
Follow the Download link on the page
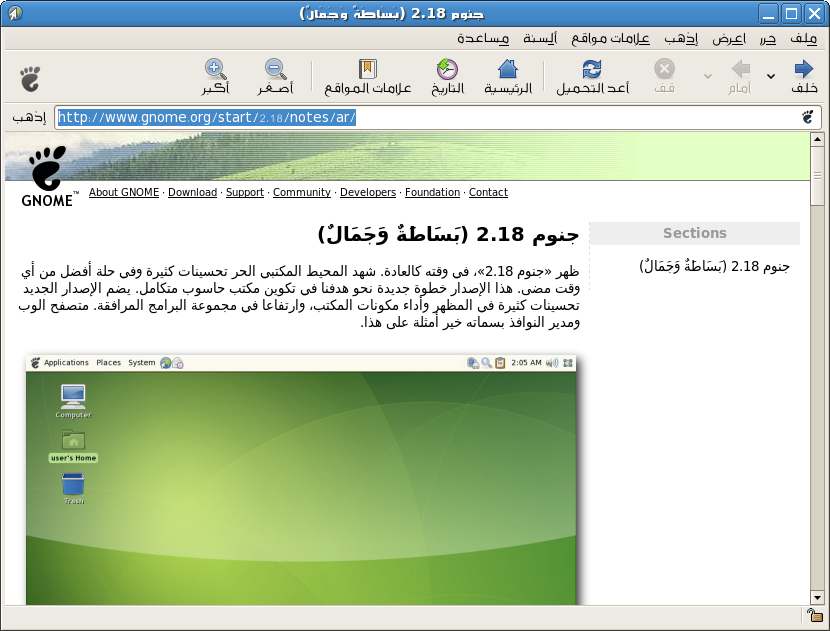(x=192, y=192)
